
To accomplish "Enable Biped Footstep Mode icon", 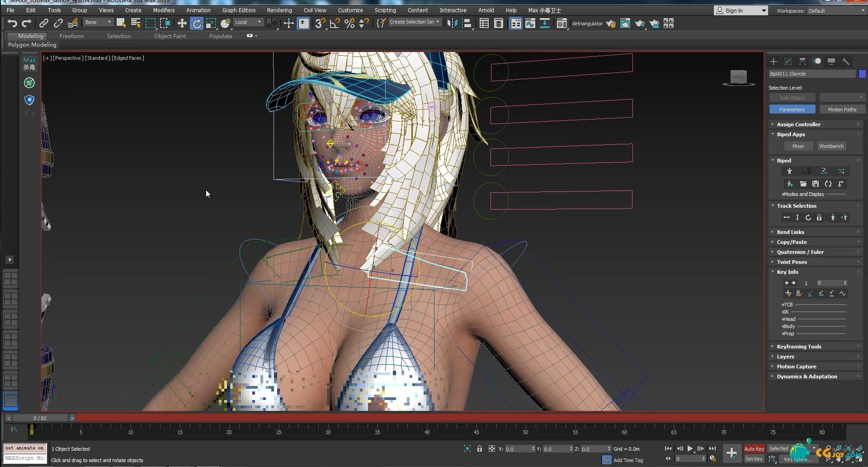I will pyautogui.click(x=807, y=171).
